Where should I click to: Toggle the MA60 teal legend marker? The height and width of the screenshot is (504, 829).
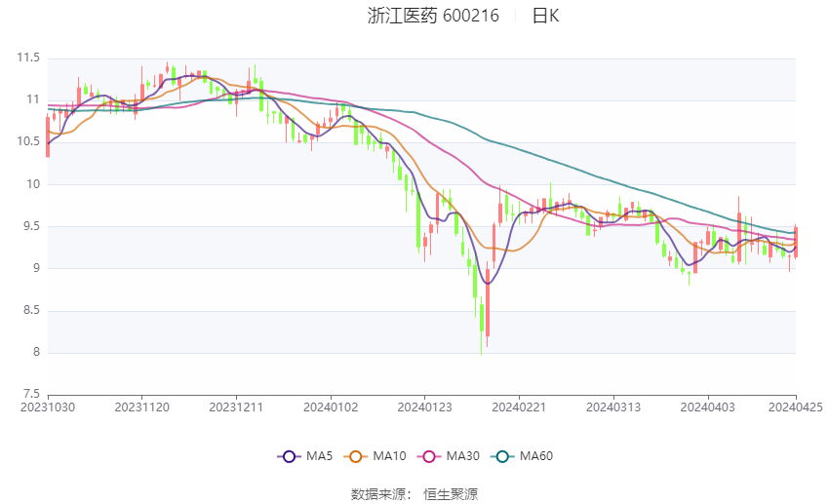pyautogui.click(x=499, y=456)
